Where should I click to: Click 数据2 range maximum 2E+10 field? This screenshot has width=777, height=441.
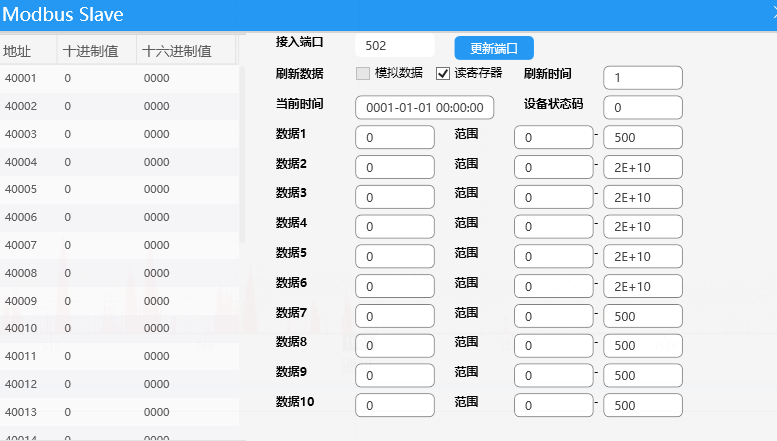point(643,167)
